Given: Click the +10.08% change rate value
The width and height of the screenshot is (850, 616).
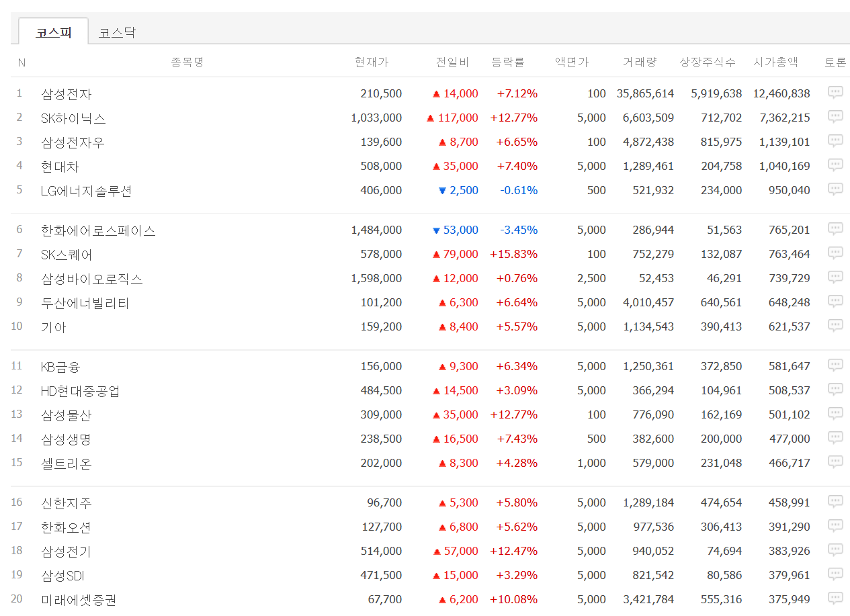Looking at the screenshot, I should [514, 599].
